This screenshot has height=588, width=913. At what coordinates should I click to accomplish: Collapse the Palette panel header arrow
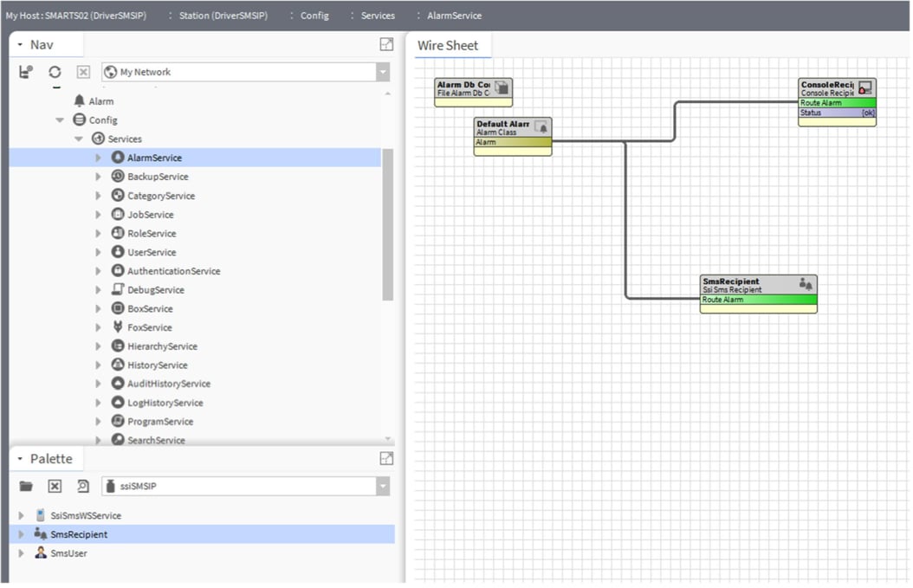click(x=20, y=459)
